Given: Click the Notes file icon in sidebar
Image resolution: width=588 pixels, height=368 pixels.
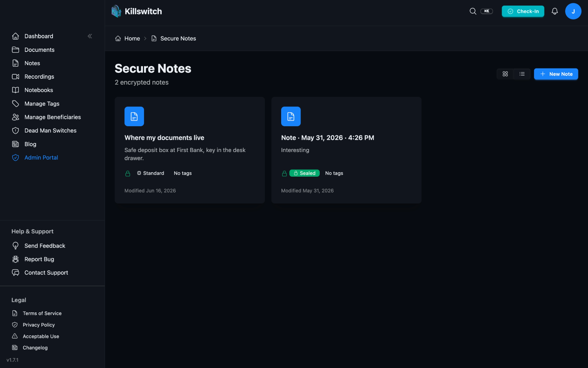Looking at the screenshot, I should tap(15, 63).
